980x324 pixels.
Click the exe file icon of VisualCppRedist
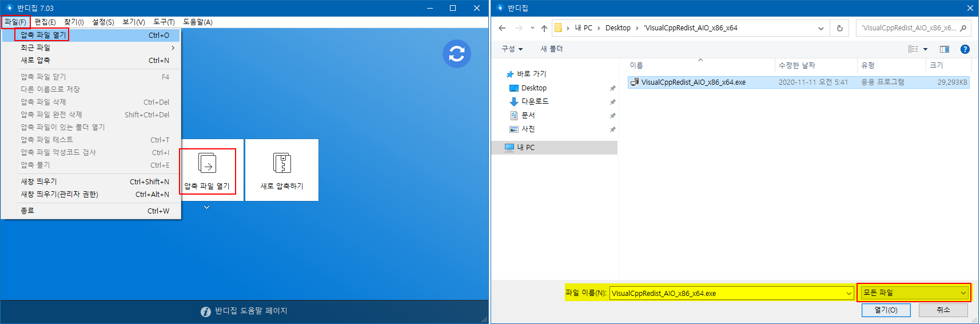(x=634, y=82)
